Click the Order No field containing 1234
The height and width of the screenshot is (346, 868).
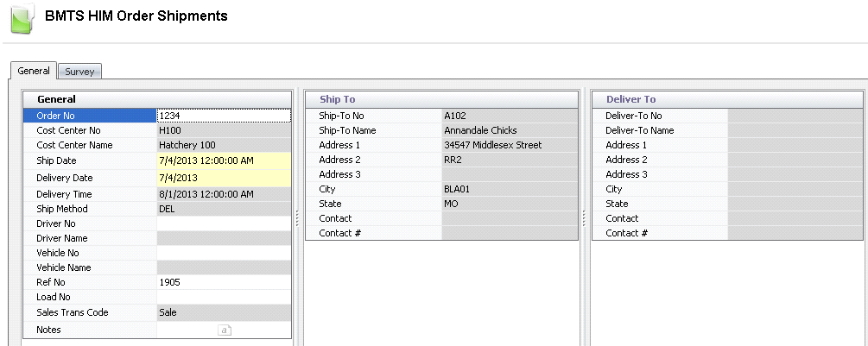pyautogui.click(x=224, y=115)
